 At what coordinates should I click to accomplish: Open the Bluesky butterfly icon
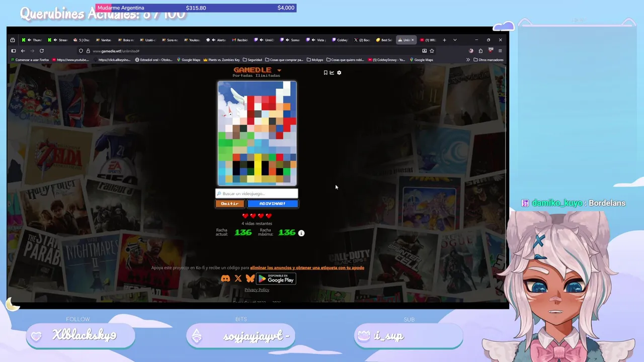coord(250,279)
